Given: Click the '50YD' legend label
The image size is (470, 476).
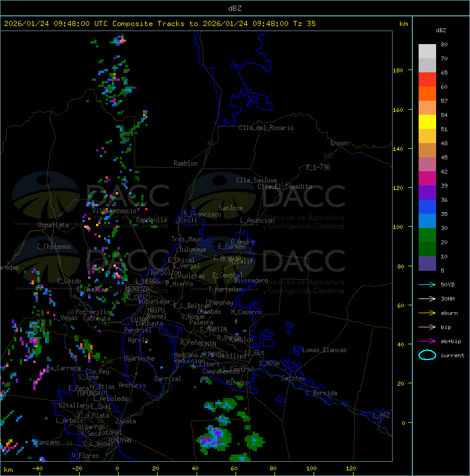Looking at the screenshot, I should pyautogui.click(x=447, y=285).
